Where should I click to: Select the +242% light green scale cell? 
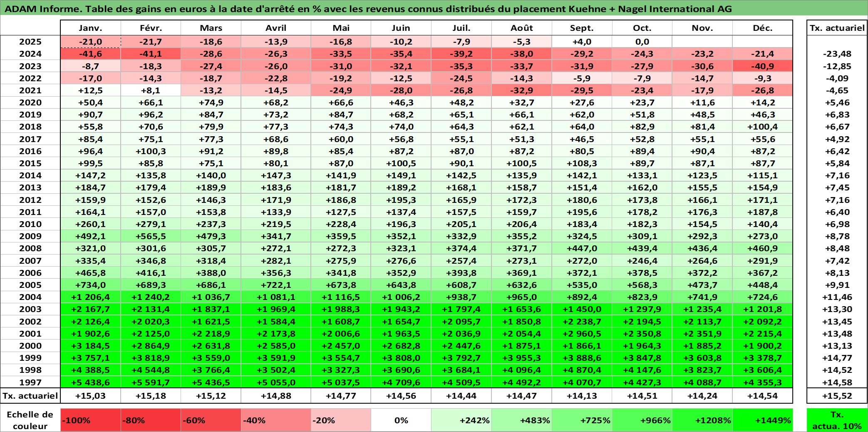click(461, 420)
